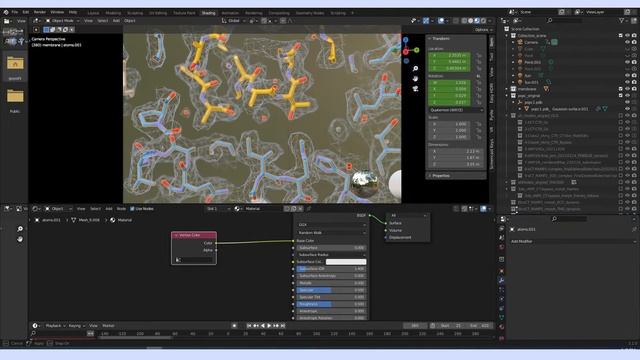Click the blue Z axis on the navigation gizmo
This screenshot has height=360, width=640.
(405, 40)
